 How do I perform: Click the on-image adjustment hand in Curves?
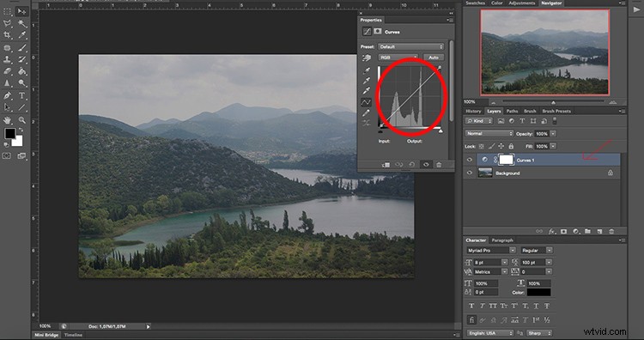[367, 58]
